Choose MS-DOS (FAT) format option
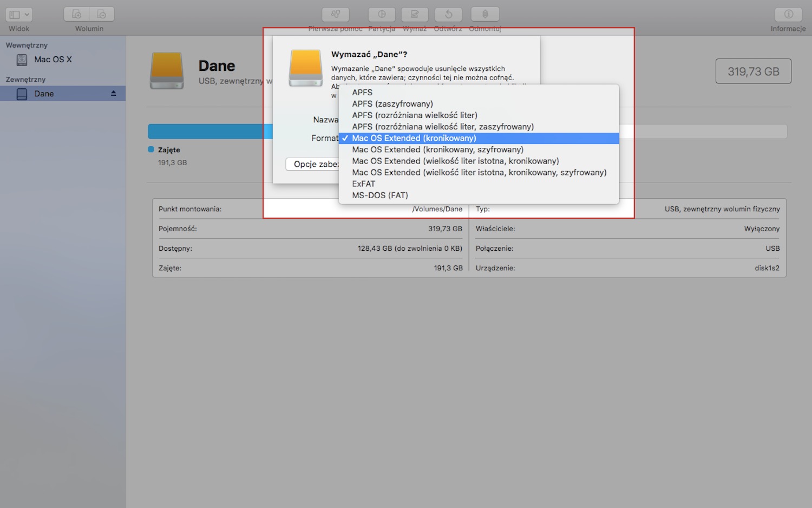Image resolution: width=812 pixels, height=508 pixels. (380, 196)
